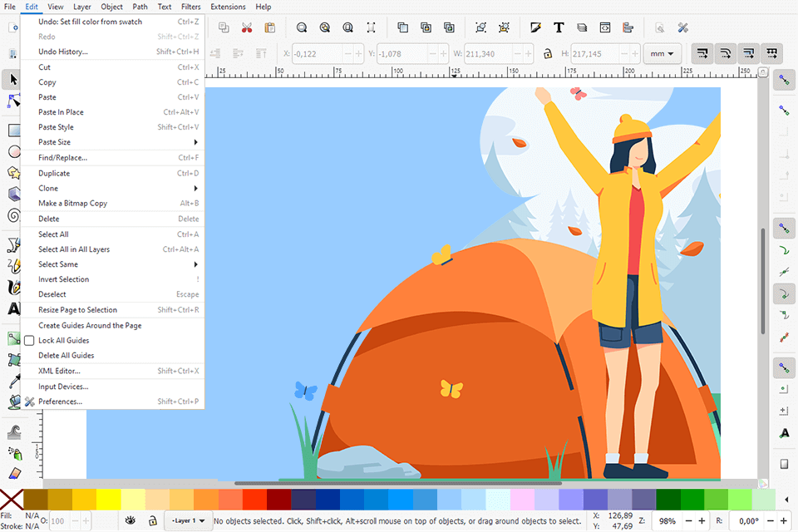798x532 pixels.
Task: Choose Find/Replace from Edit menu
Action: (x=112, y=158)
